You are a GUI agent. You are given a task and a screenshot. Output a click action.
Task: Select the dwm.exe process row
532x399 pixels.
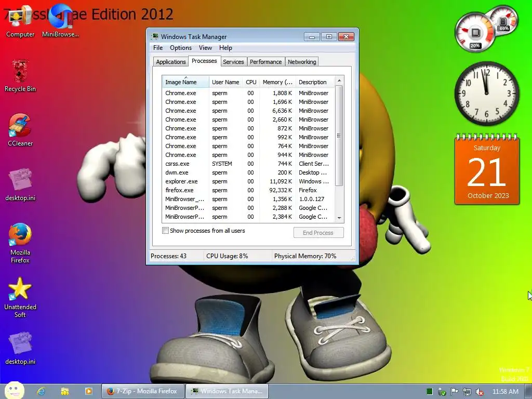[248, 172]
